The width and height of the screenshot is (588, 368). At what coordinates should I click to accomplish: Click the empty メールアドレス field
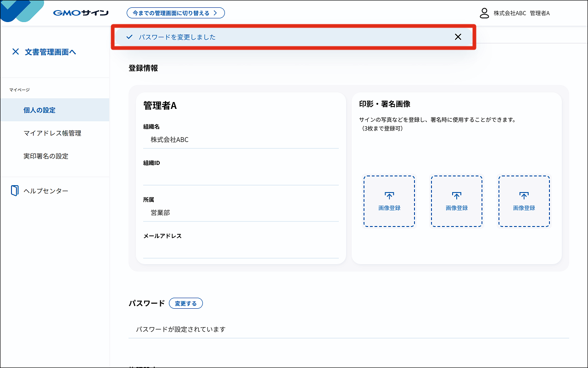pyautogui.click(x=241, y=249)
